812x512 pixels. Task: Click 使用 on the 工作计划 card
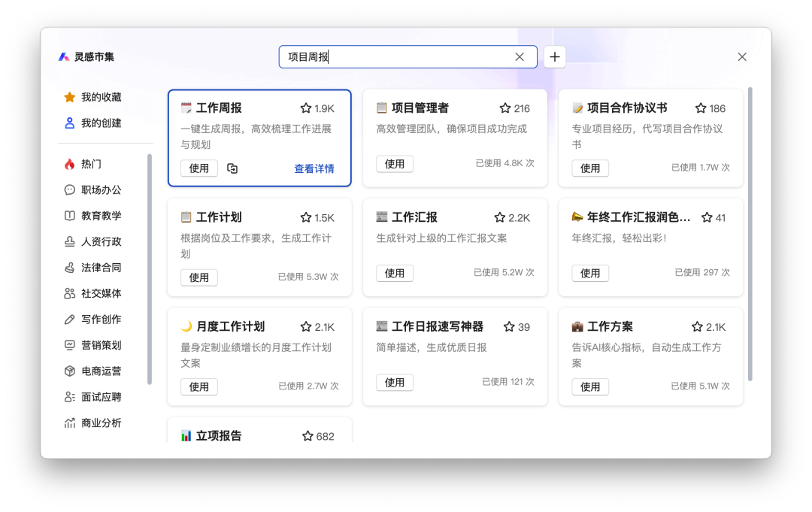pos(198,277)
